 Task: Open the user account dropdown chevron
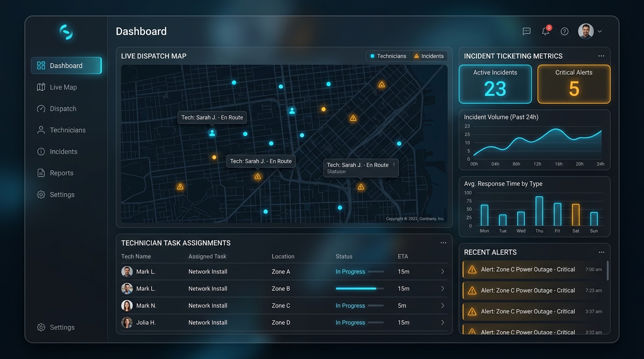(600, 31)
